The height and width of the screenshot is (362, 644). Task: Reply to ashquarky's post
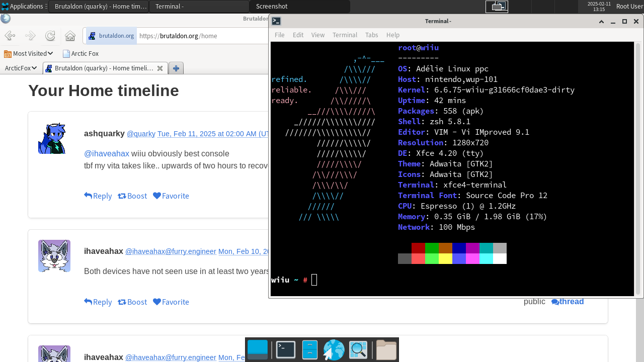[x=98, y=196]
